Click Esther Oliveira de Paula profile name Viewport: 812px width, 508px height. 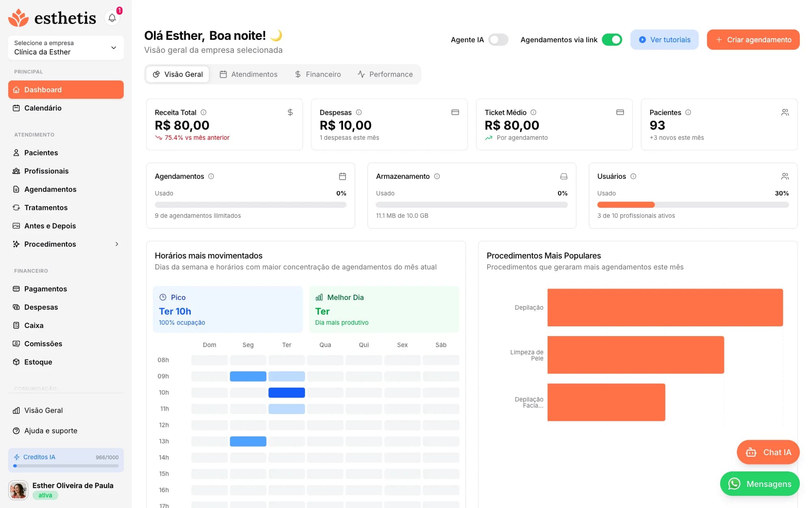tap(73, 486)
